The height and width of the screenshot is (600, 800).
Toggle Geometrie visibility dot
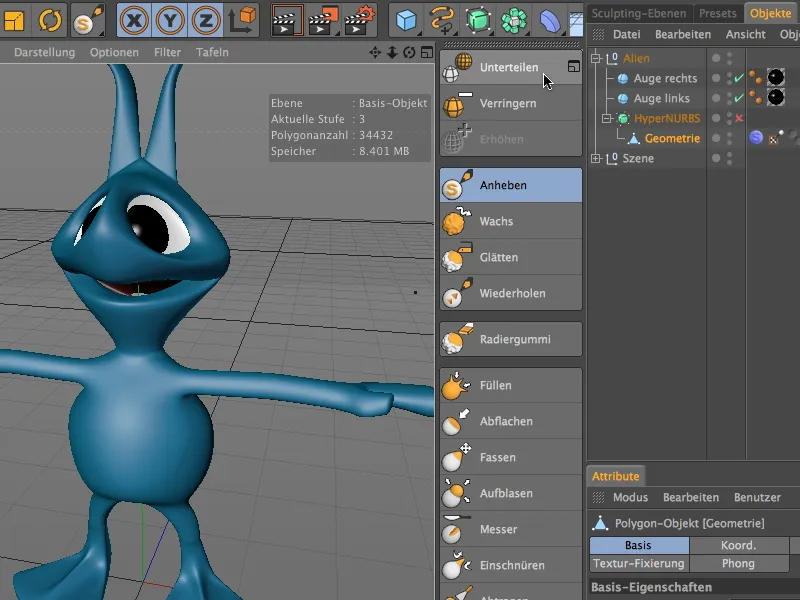716,139
